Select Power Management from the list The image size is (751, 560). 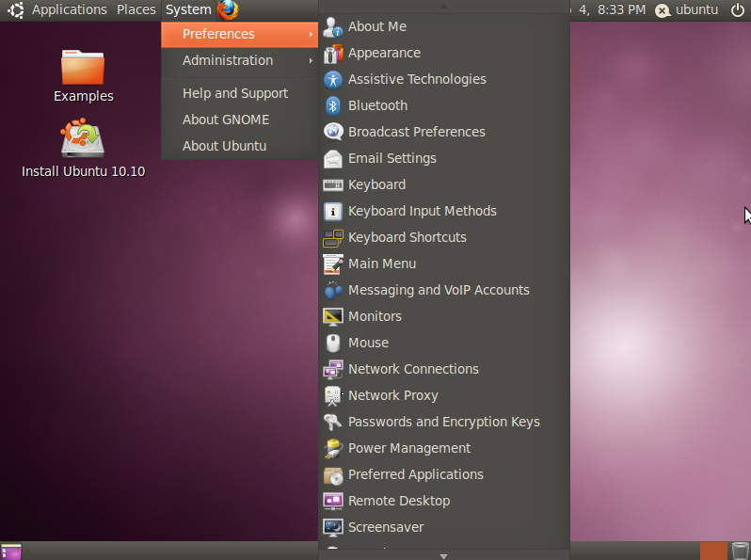[x=408, y=448]
